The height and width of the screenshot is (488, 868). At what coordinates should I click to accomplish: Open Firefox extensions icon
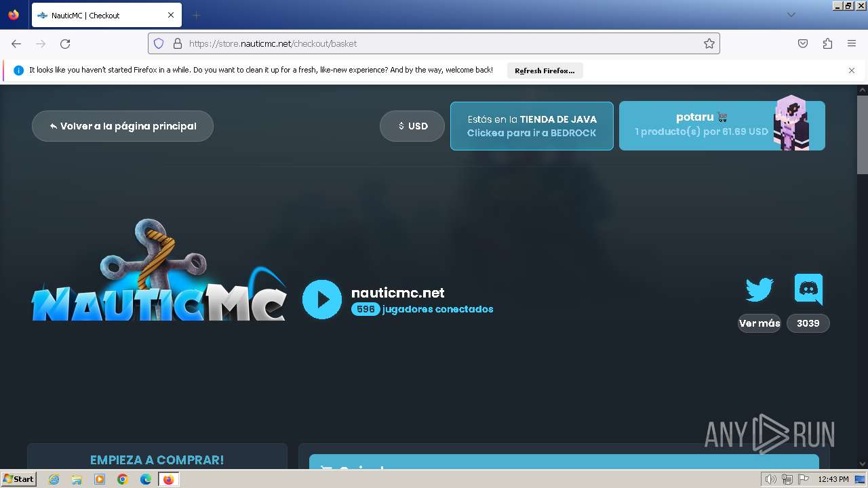(827, 43)
